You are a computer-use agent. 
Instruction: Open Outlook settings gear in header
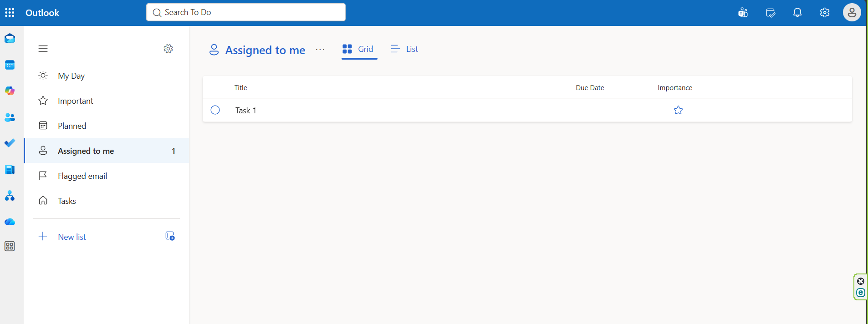pyautogui.click(x=825, y=13)
